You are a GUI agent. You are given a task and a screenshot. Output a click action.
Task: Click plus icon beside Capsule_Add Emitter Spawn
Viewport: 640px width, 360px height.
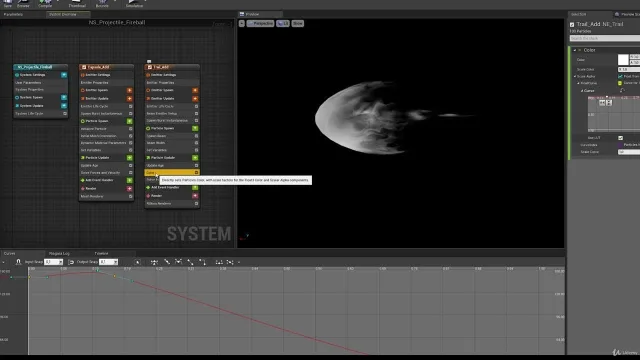click(x=129, y=90)
